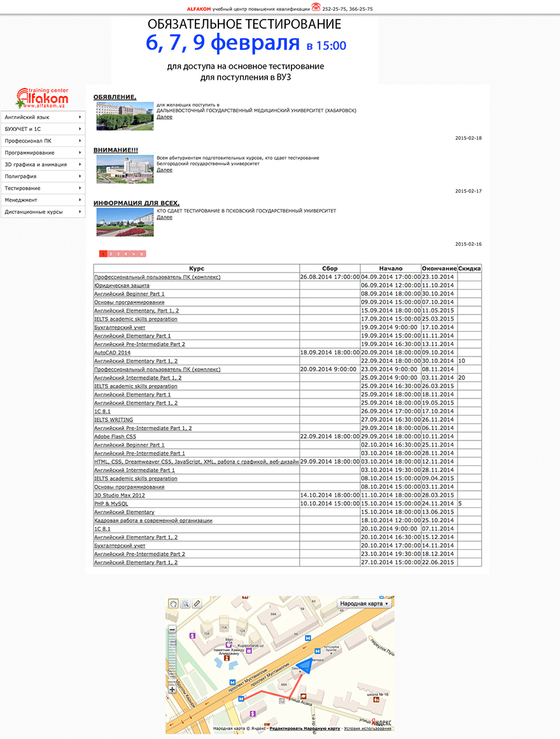Image resolution: width=560 pixels, height=739 pixels.
Task: Click the ОБЯВЛЕНИЕ announcement building thumbnail
Action: [125, 116]
